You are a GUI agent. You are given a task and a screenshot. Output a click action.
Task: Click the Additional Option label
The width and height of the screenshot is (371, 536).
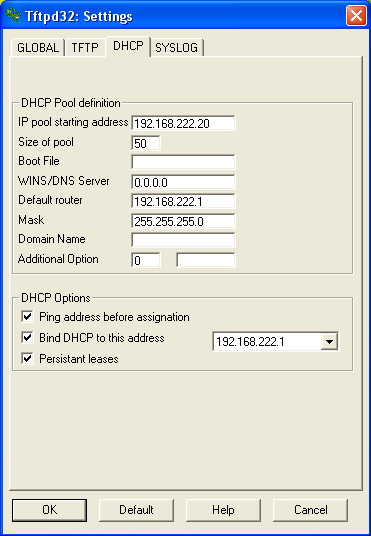pos(58,259)
